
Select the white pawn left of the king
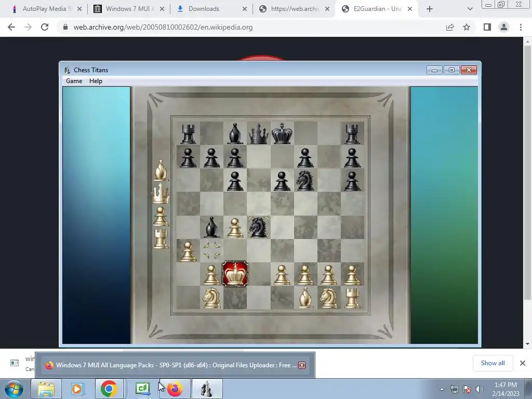point(211,274)
